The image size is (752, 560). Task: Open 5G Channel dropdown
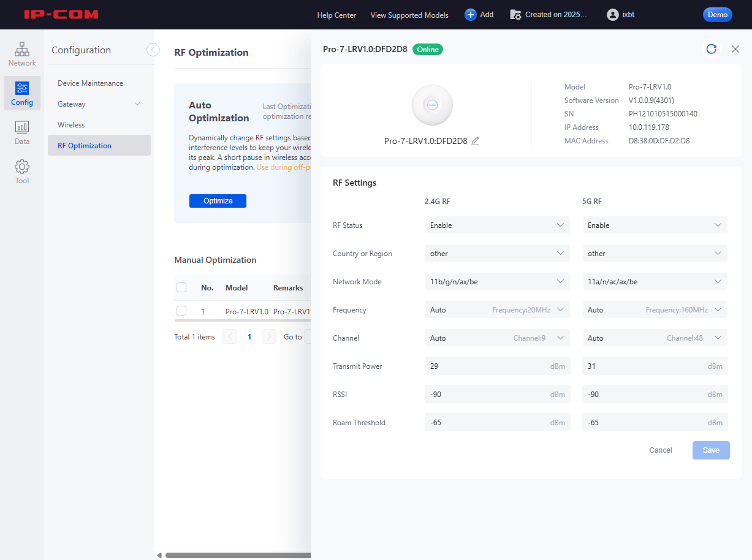coord(655,338)
